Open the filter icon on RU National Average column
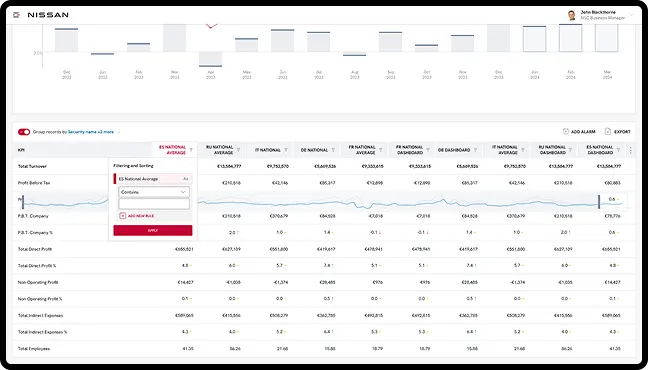This screenshot has height=370, width=648. (x=238, y=150)
